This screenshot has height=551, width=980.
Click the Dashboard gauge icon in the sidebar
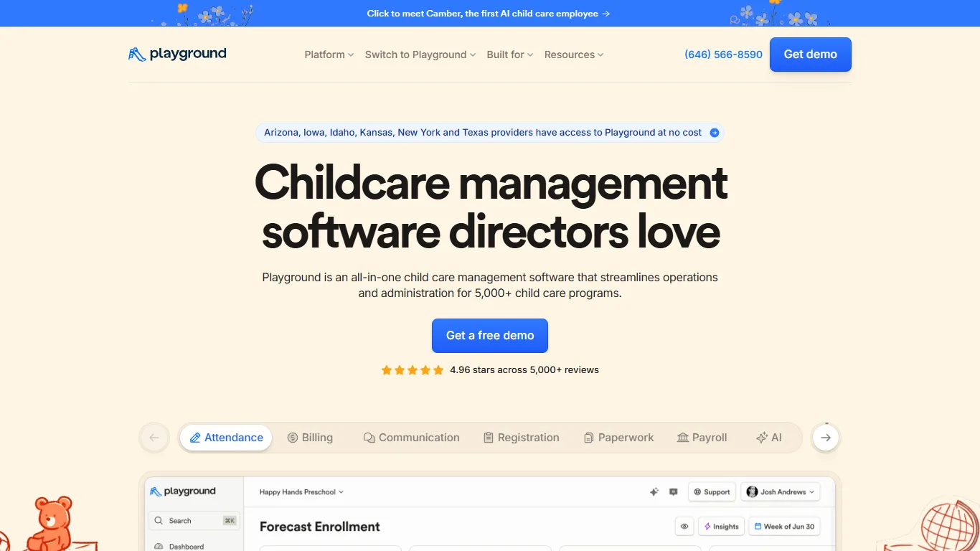pyautogui.click(x=159, y=547)
